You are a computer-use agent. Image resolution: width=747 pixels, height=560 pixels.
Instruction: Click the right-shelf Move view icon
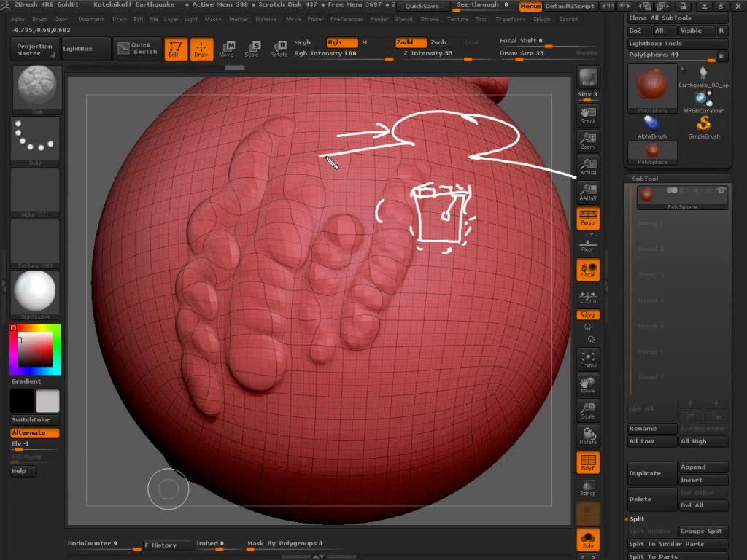587,385
